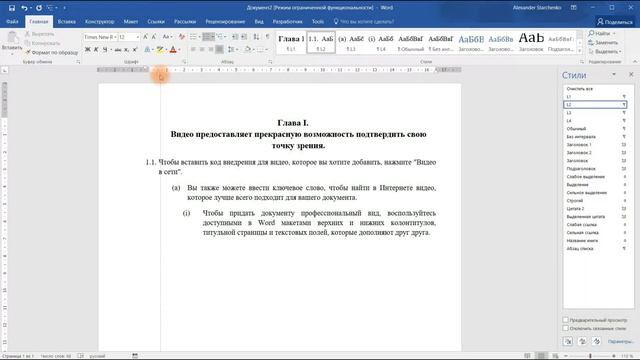Enable Отключить связанные стили checkbox
The image size is (640, 360).
pos(565,328)
